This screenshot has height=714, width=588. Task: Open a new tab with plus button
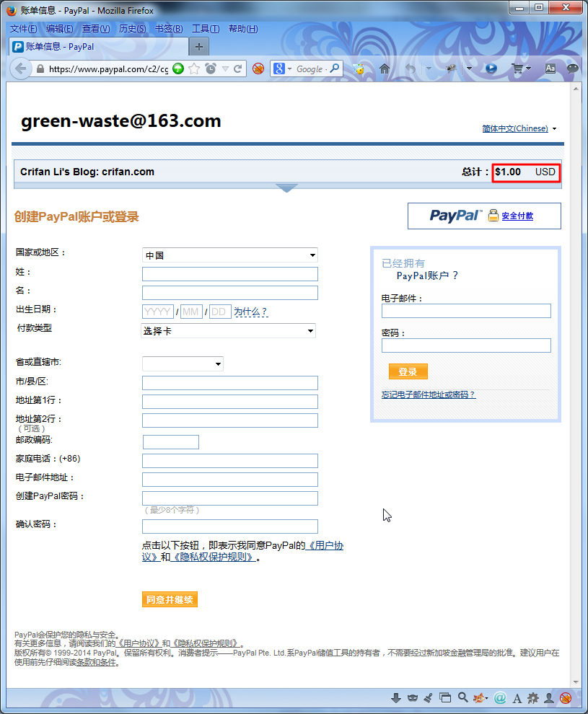pos(199,46)
